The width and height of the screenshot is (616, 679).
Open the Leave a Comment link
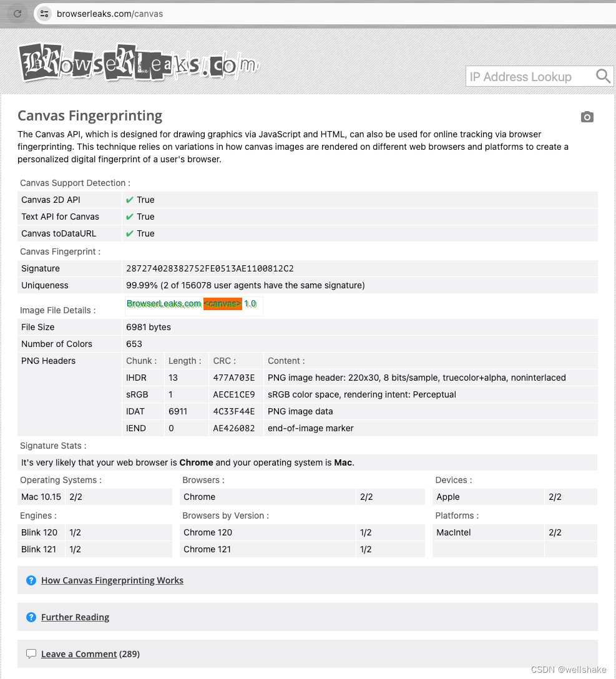click(x=79, y=654)
